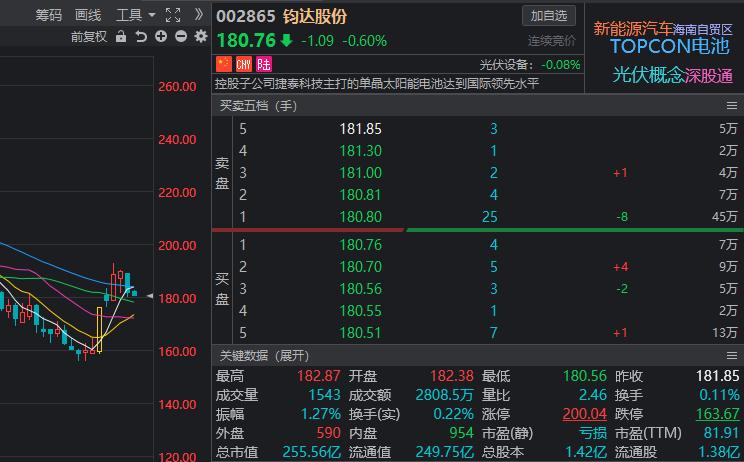Image resolution: width=744 pixels, height=462 pixels.
Task: Expand more toolbar options with double chevron
Action: [199, 15]
